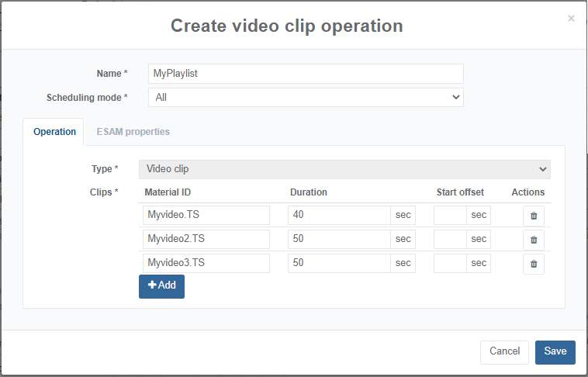Focus Start offset field for Myvideo2.TS
The width and height of the screenshot is (588, 377).
[x=450, y=240]
